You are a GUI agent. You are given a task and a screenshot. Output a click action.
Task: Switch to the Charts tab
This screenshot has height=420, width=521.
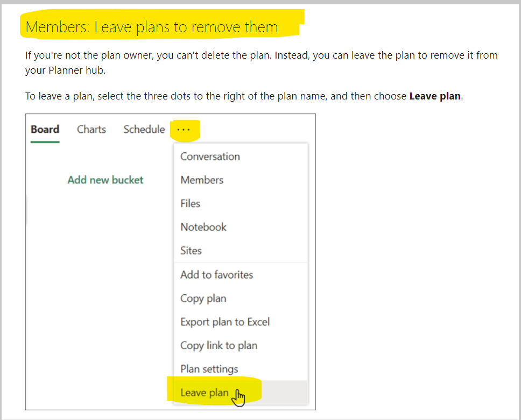pyautogui.click(x=91, y=129)
